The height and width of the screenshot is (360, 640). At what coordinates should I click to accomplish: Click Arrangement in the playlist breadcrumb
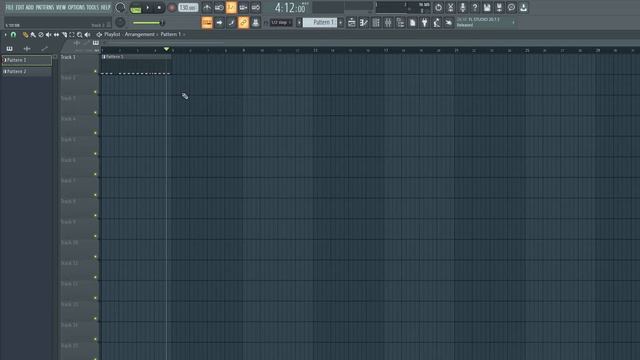[x=140, y=35]
